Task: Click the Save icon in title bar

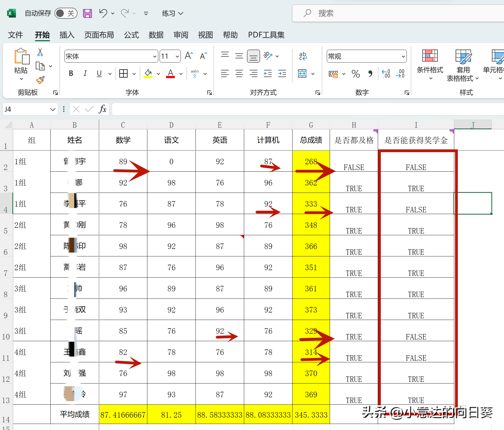Action: click(x=87, y=13)
